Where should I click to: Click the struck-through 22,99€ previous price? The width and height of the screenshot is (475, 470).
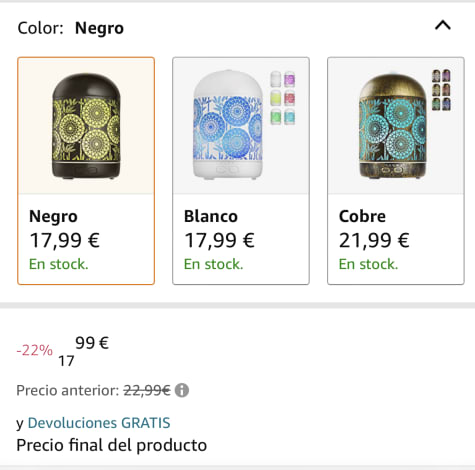click(147, 390)
